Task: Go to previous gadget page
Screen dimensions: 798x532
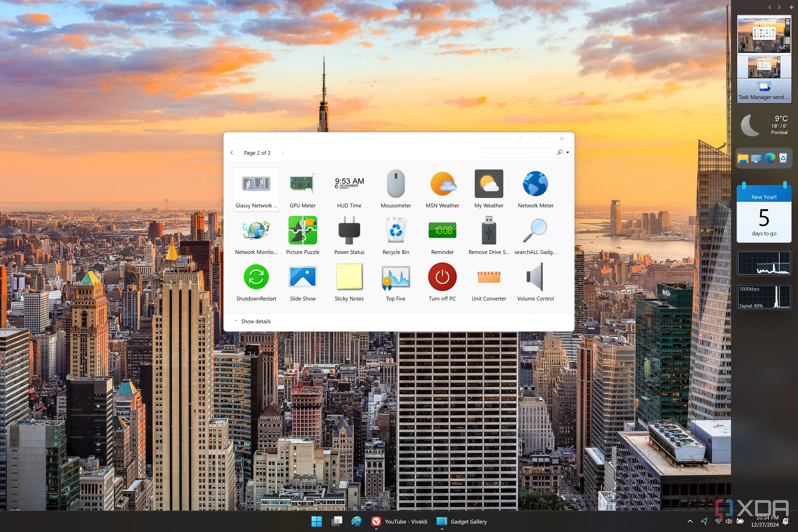Action: point(232,153)
